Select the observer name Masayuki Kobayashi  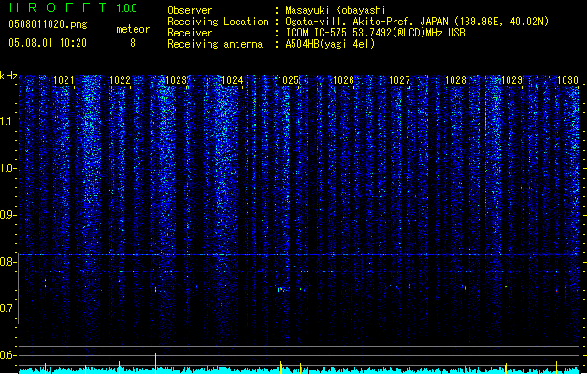[336, 10]
